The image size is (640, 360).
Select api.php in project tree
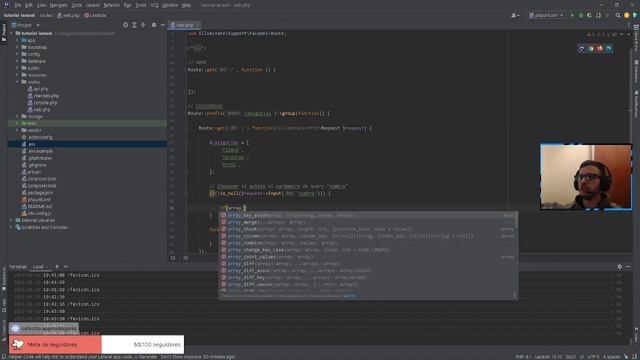tap(38, 89)
